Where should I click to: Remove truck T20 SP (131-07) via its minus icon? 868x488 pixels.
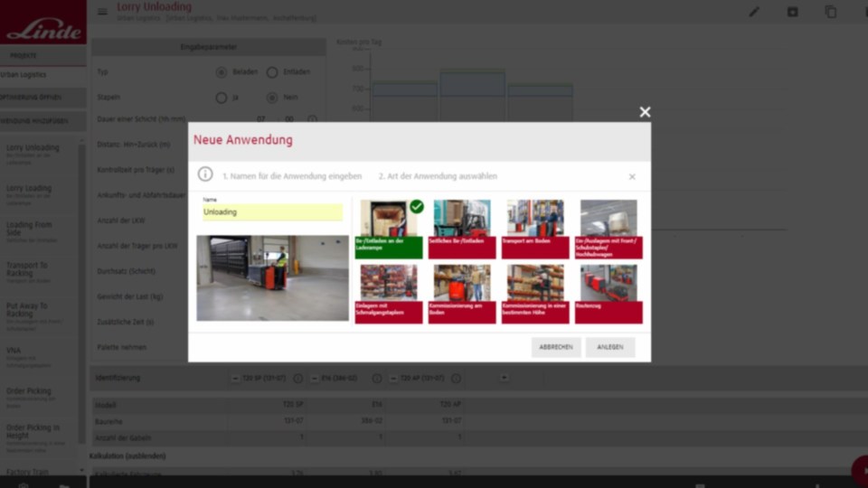[x=235, y=379]
